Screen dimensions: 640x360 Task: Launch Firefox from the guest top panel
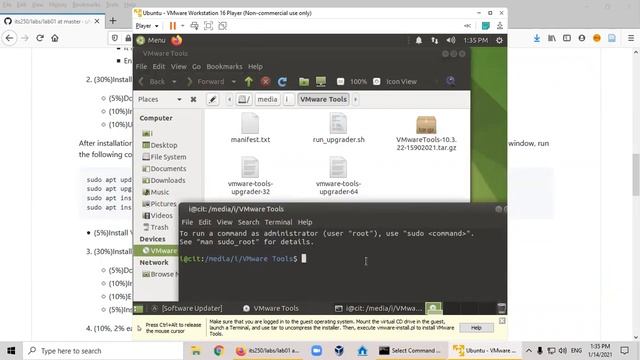pyautogui.click(x=176, y=40)
